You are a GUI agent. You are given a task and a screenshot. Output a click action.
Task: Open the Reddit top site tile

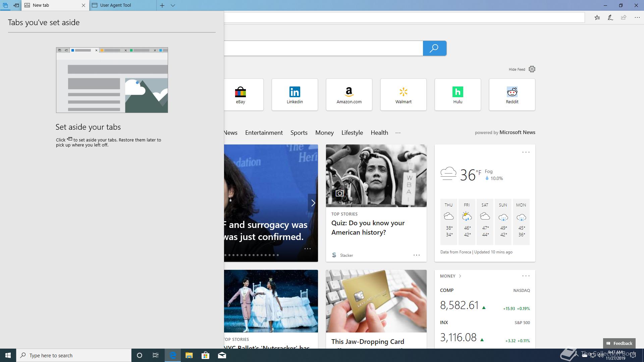512,95
